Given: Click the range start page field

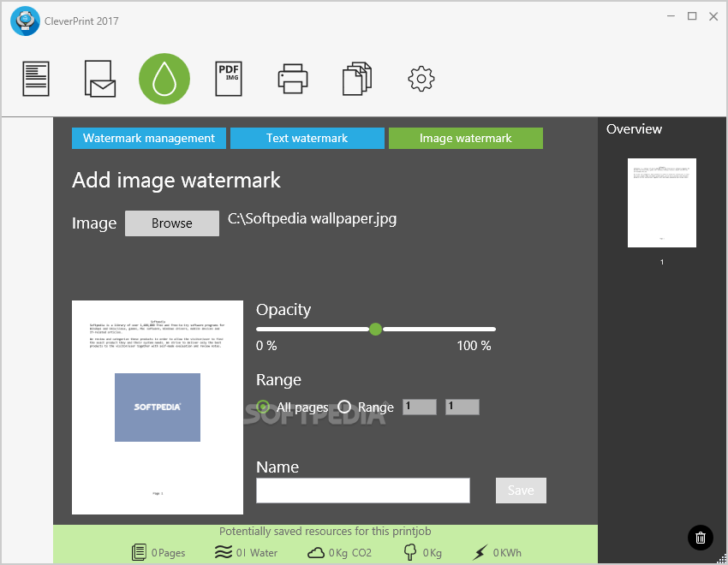Looking at the screenshot, I should click(x=420, y=407).
